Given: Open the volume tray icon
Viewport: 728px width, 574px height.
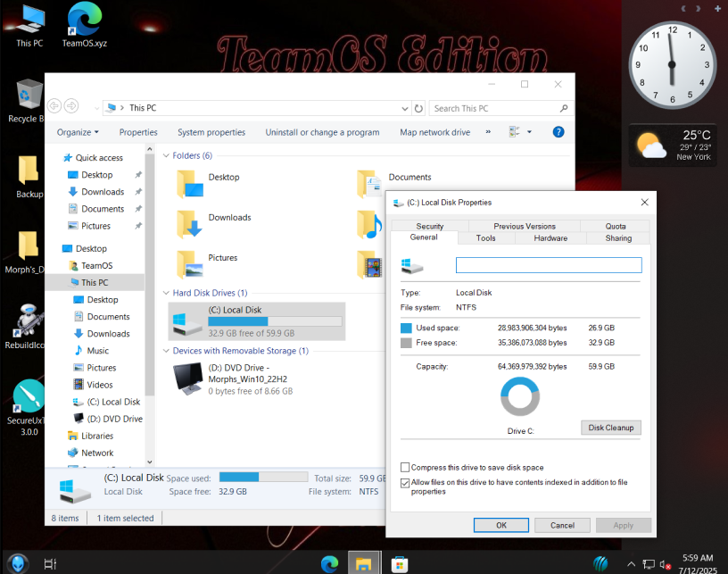Looking at the screenshot, I should (665, 564).
